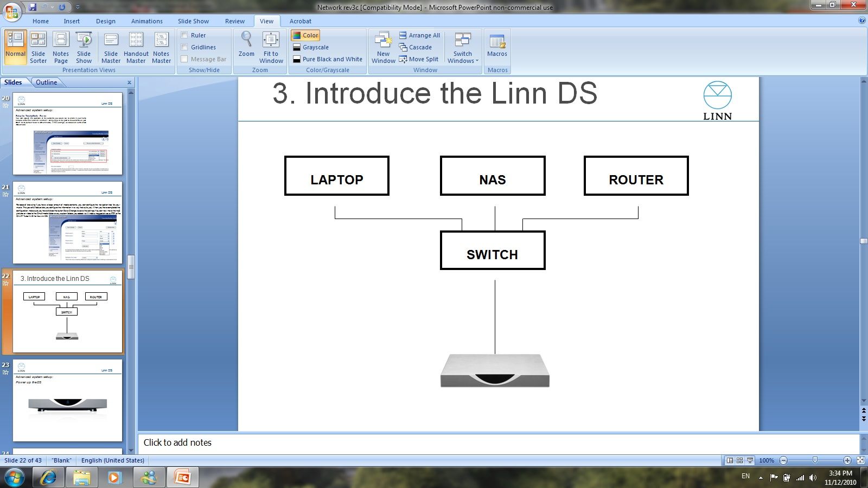Open Customize Quick Access Toolbar dropdown
The image size is (868, 488).
(x=78, y=7)
